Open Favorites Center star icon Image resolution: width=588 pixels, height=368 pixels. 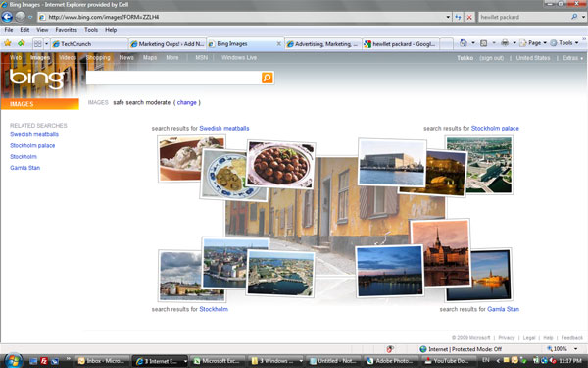click(8, 43)
